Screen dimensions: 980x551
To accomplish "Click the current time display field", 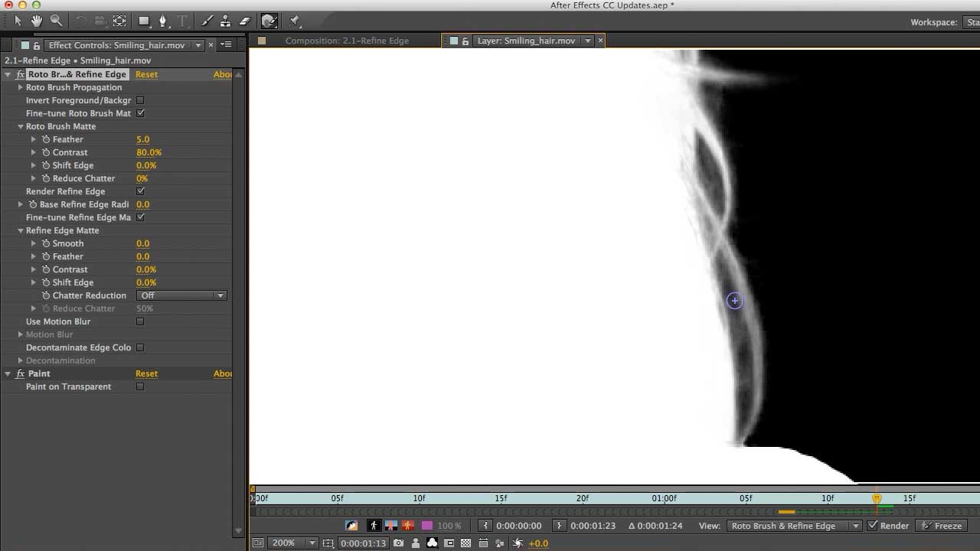I will coord(364,543).
